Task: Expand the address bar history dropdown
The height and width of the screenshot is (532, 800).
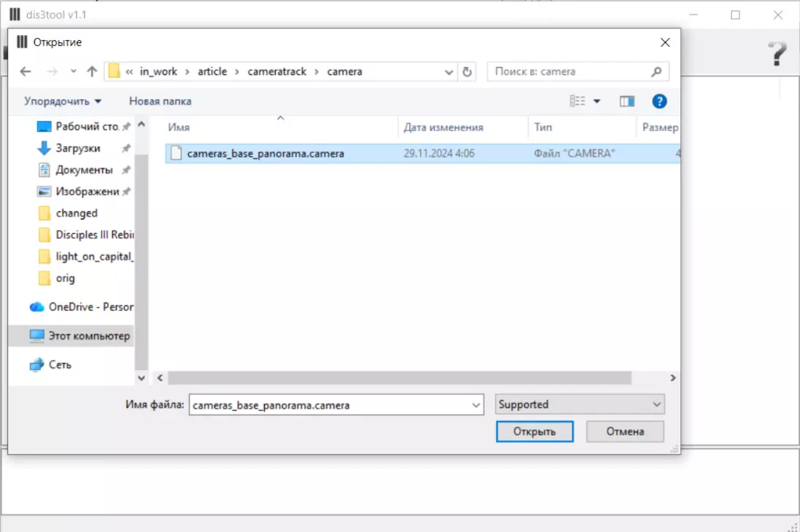Action: point(448,72)
